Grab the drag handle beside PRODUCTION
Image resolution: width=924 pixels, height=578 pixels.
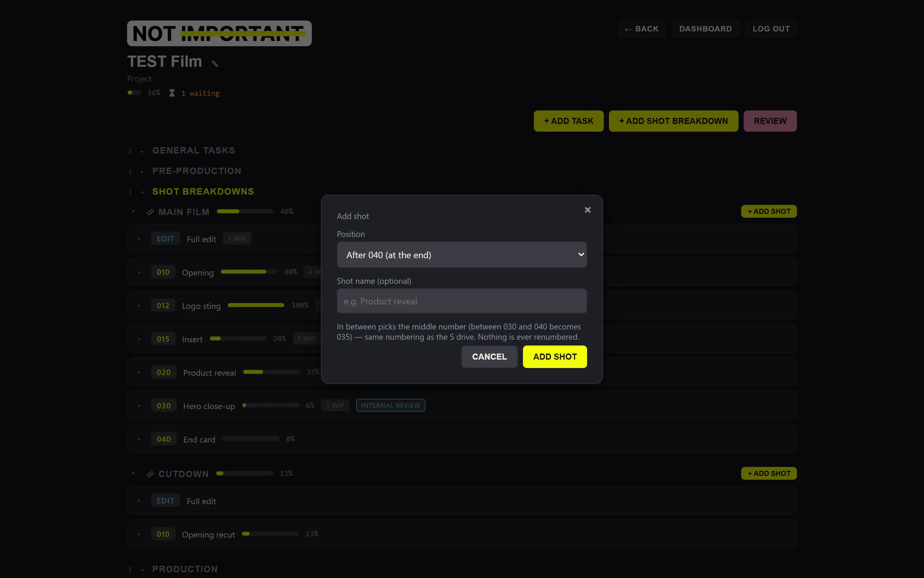(x=130, y=570)
